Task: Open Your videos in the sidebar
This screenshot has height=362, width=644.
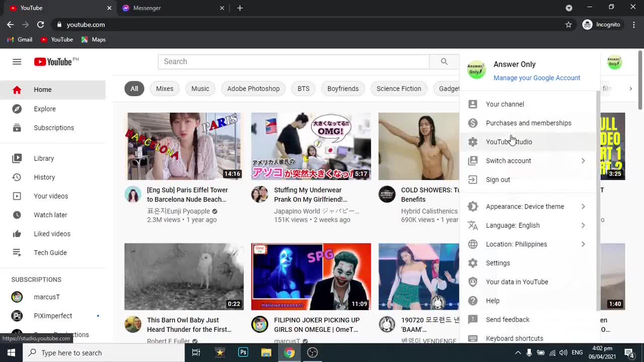Action: point(53,196)
